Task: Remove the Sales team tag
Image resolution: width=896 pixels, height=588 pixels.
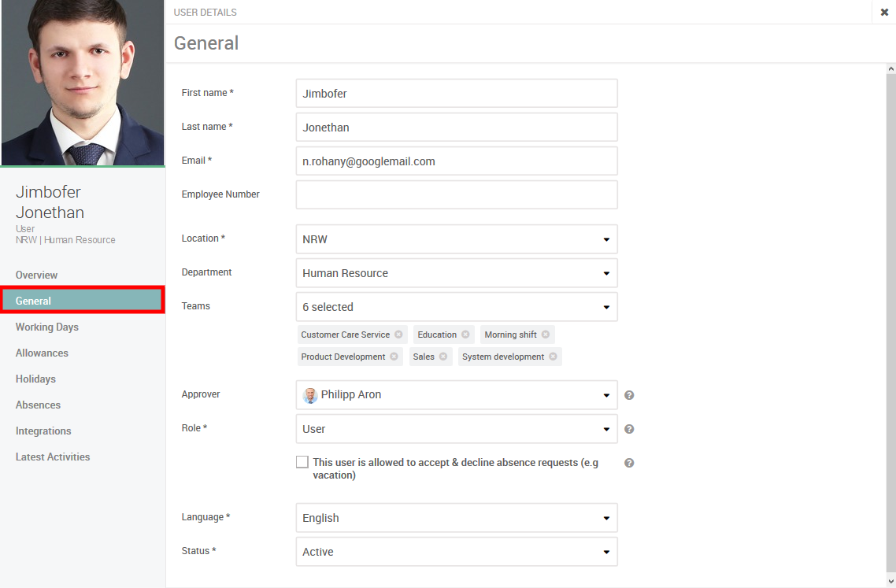Action: (x=444, y=357)
